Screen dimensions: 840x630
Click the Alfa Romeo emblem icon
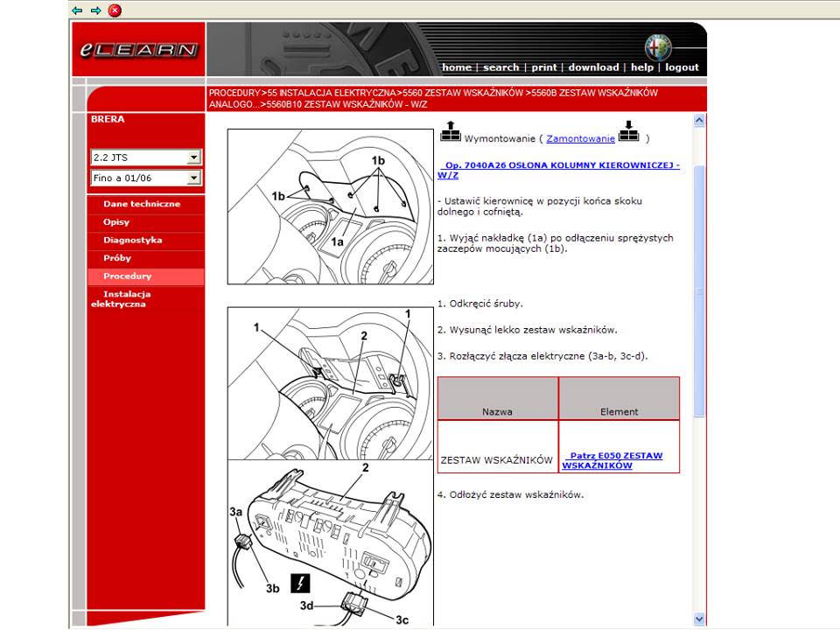pyautogui.click(x=658, y=47)
